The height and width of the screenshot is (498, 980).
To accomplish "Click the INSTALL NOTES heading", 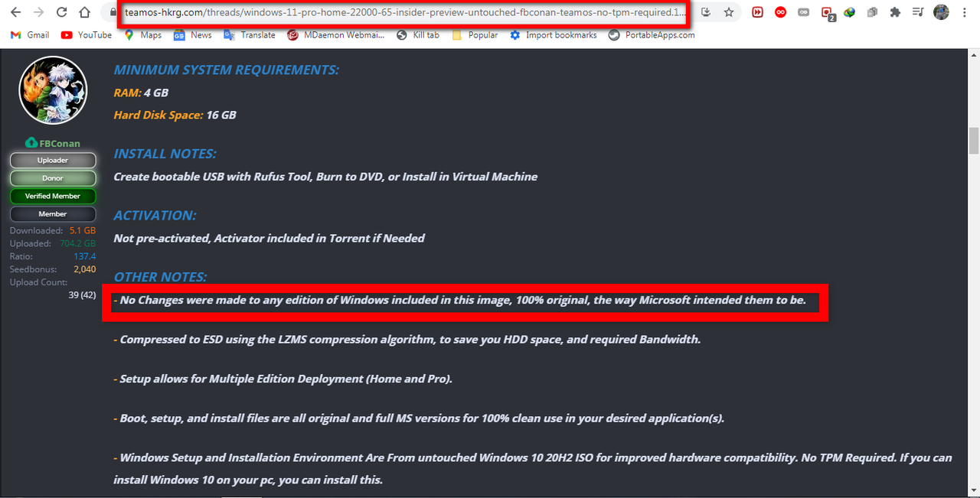I will (x=165, y=154).
